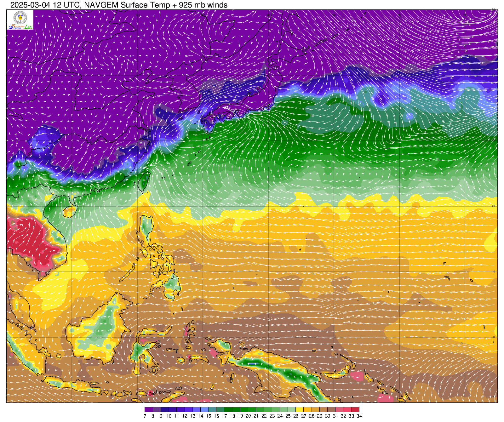Pick the tan-brown swatch between 29 and 30
This screenshot has height=422, width=504.
324,409
